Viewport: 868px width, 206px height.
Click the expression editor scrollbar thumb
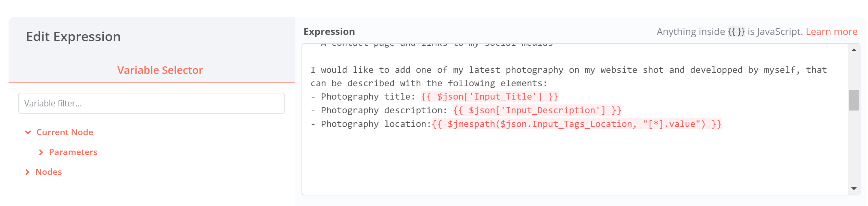(854, 100)
